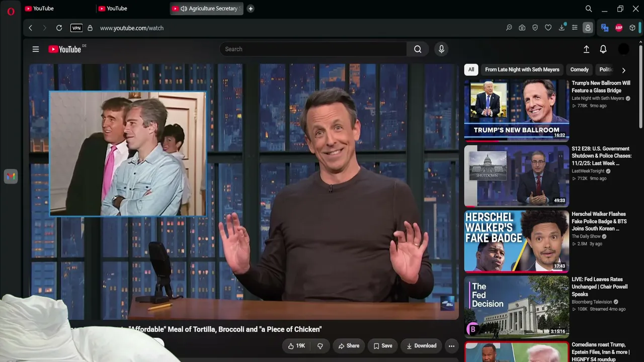Viewport: 644px width, 362px height.
Task: Open the Comedians roast Trump video thumbnail
Action: coord(517,352)
